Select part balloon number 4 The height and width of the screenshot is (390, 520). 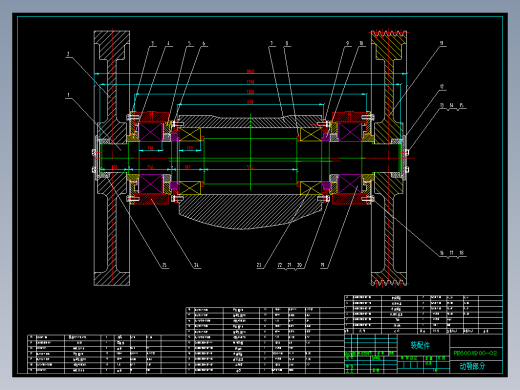168,43
